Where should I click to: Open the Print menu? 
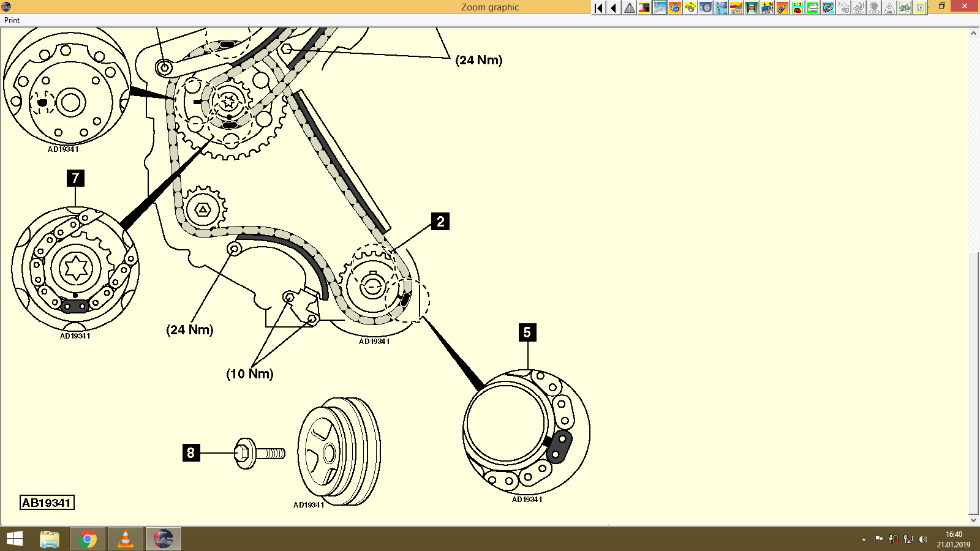click(x=11, y=20)
